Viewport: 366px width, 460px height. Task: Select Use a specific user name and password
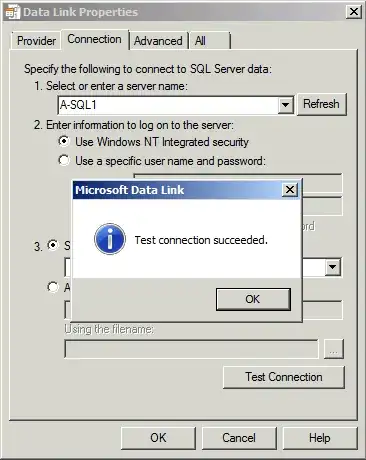[64, 160]
